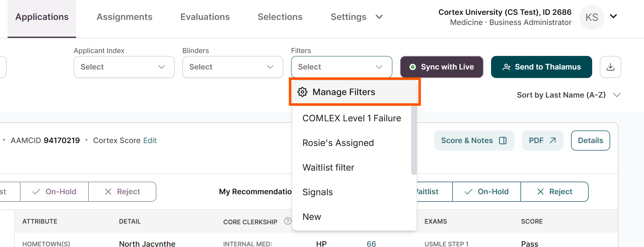The height and width of the screenshot is (247, 644).
Task: Switch to the Assignments tab
Action: [x=125, y=17]
